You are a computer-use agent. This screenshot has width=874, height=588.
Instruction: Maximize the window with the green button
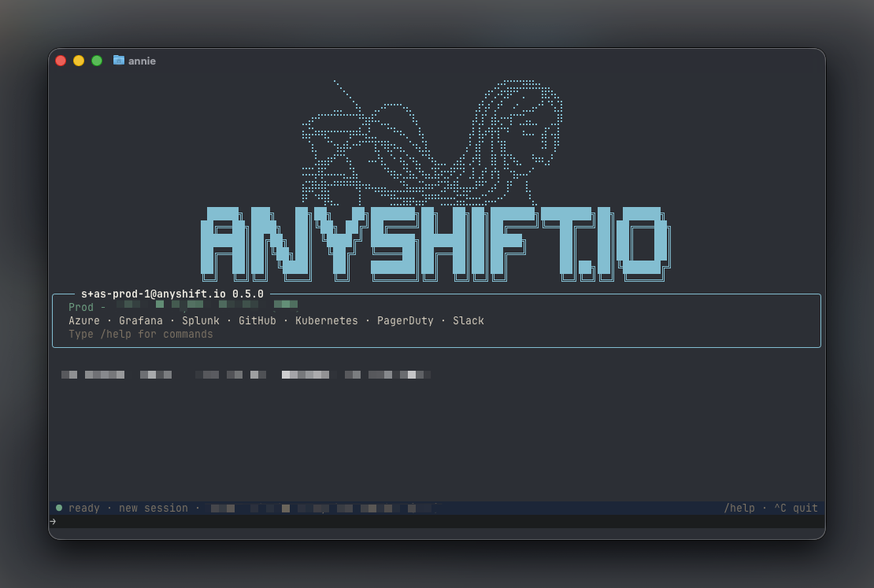pos(97,61)
